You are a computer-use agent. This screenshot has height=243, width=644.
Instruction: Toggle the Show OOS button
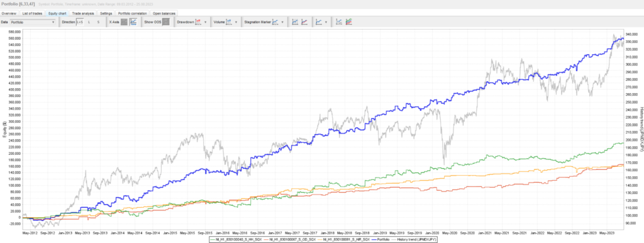tap(166, 22)
